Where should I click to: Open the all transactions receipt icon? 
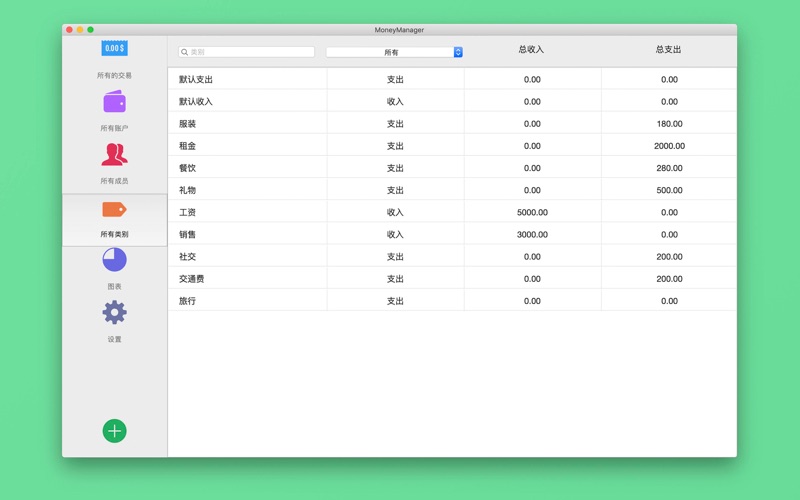114,48
